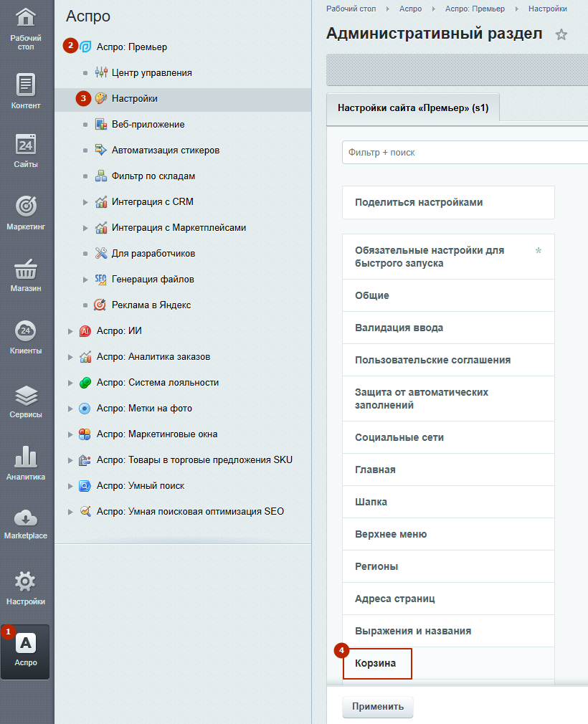This screenshot has width=588, height=724.
Task: Open Поделиться настройками block
Action: (448, 202)
